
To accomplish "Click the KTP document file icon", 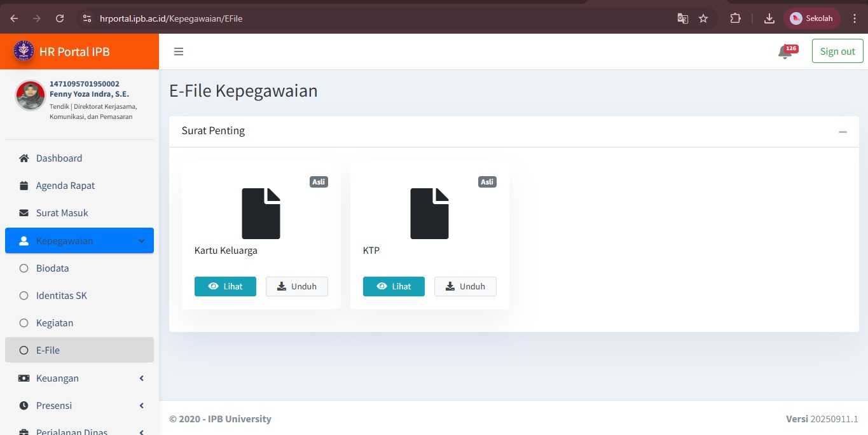I will (x=429, y=214).
